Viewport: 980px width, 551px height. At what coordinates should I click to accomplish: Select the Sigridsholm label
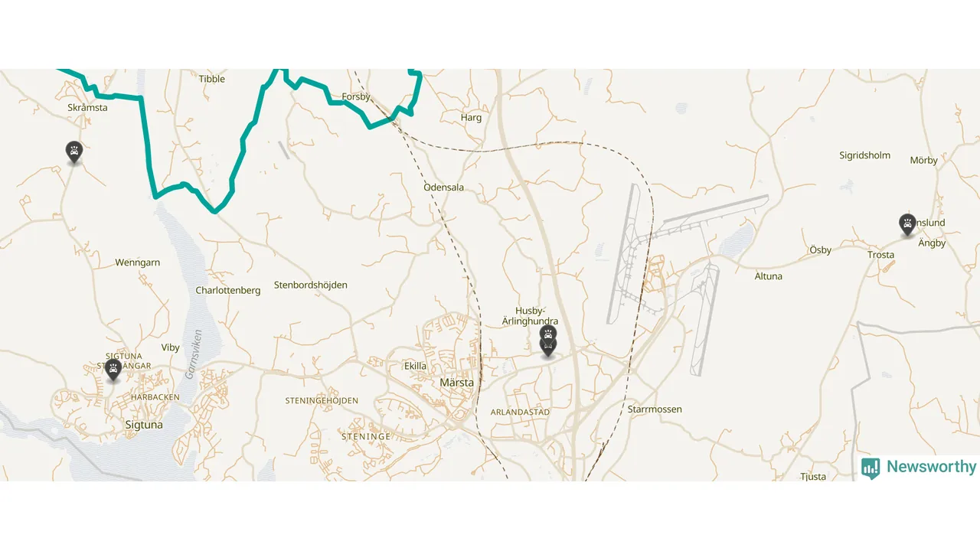tap(865, 155)
